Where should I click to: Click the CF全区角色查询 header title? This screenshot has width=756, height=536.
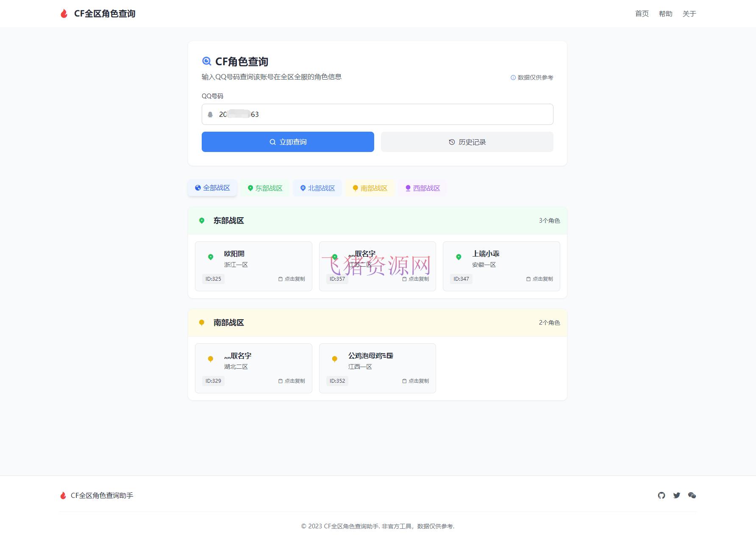[x=105, y=14]
